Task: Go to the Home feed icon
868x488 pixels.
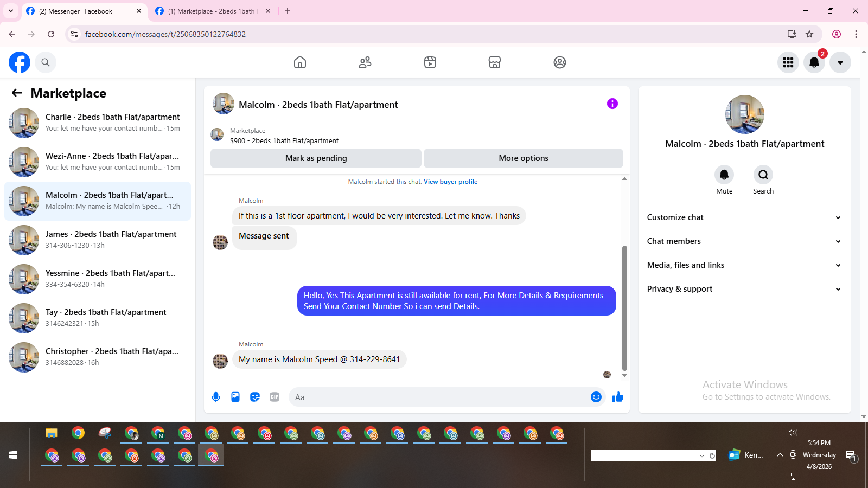Action: click(x=300, y=62)
